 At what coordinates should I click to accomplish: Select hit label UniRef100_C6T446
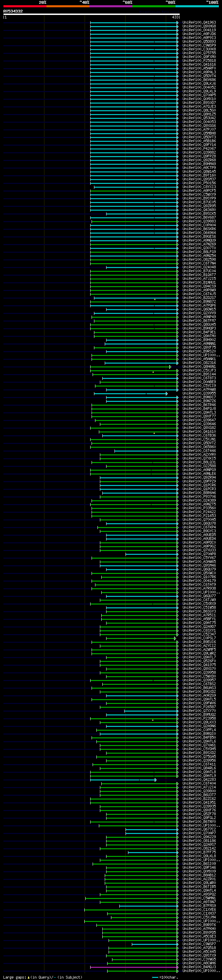click(x=199, y=451)
